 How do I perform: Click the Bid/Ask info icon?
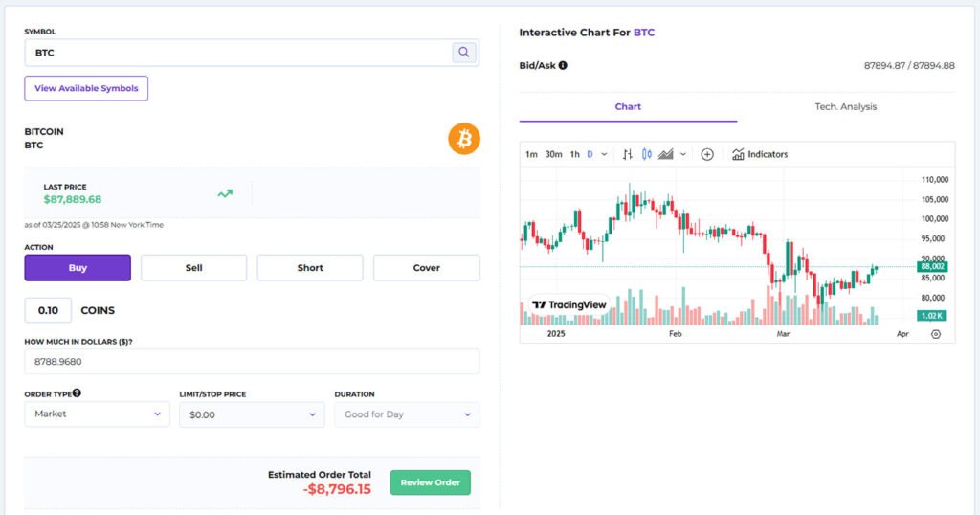[563, 65]
